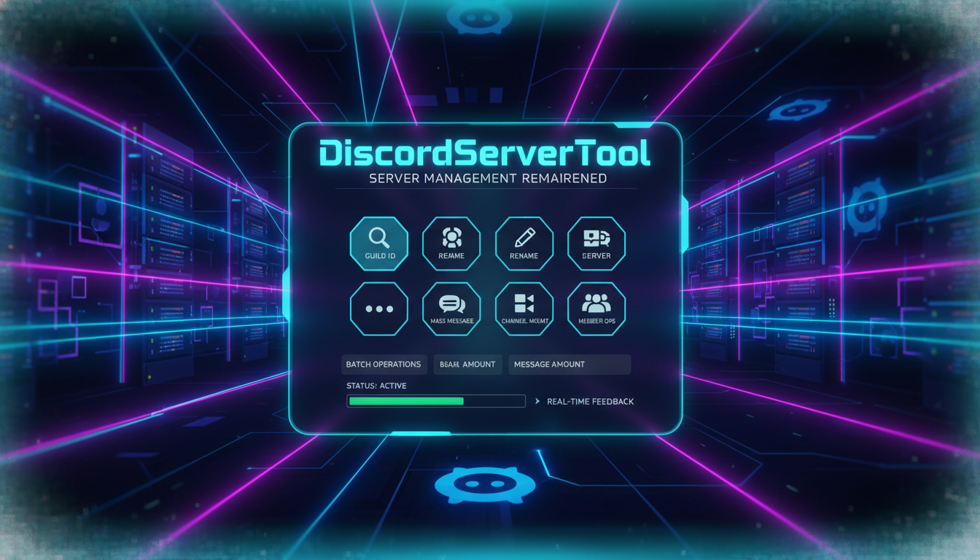
Task: Expand the Real-Time Feedback chevron
Action: tap(537, 402)
